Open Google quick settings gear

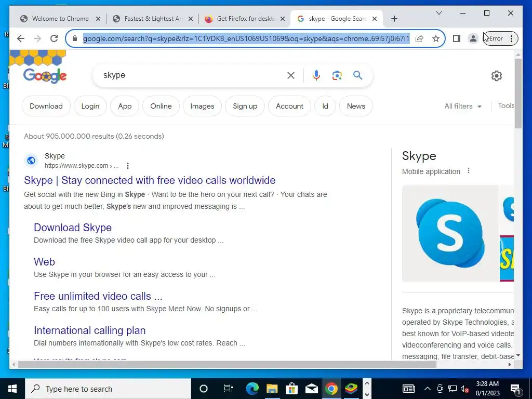[x=496, y=76]
